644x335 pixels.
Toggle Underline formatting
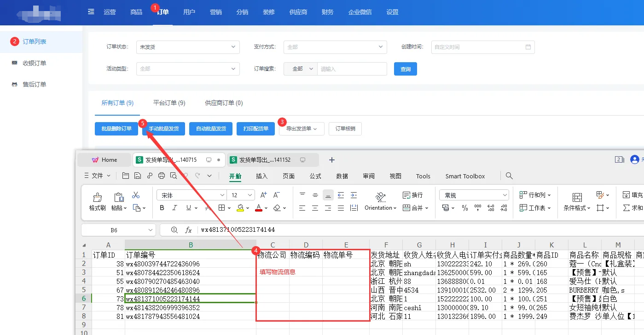(x=189, y=208)
